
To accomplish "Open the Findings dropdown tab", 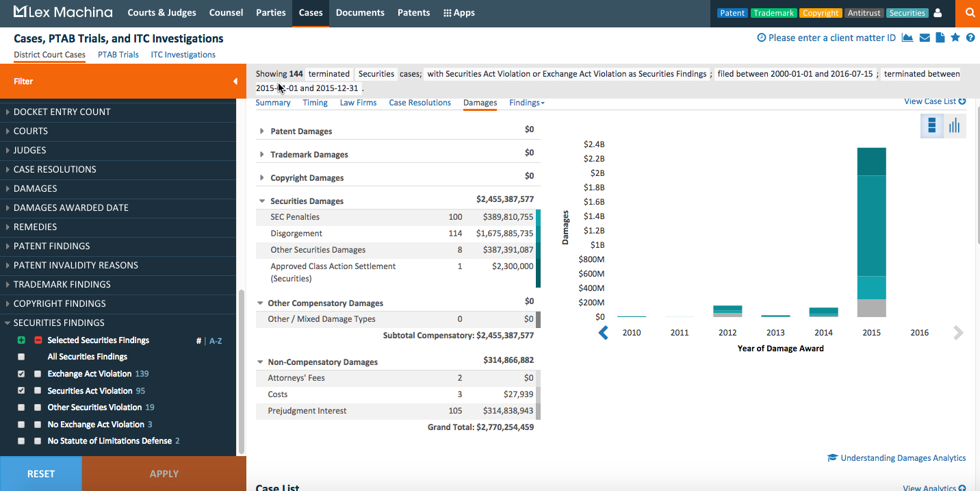I will pyautogui.click(x=526, y=103).
